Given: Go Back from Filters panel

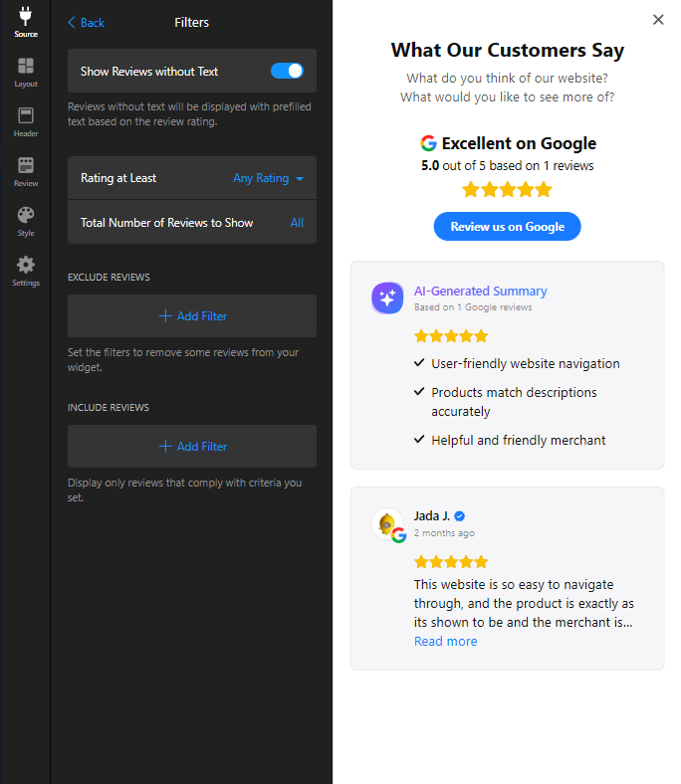Looking at the screenshot, I should click(x=86, y=23).
